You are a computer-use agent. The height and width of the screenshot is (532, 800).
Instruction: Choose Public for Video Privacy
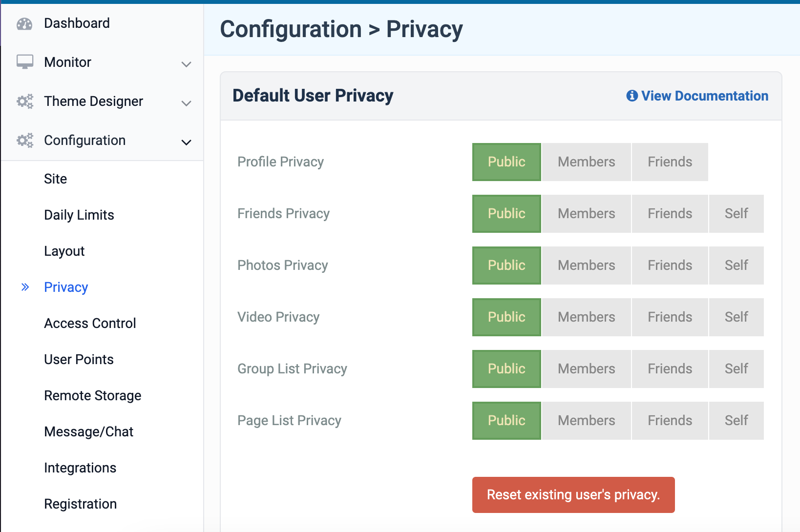pos(506,317)
